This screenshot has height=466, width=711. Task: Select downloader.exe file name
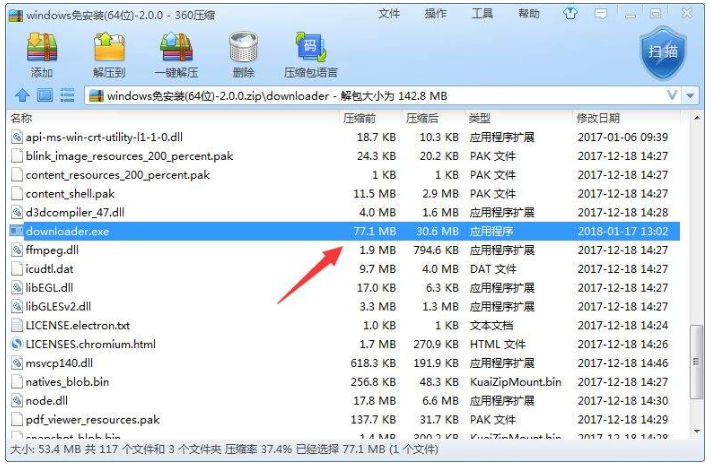[68, 231]
